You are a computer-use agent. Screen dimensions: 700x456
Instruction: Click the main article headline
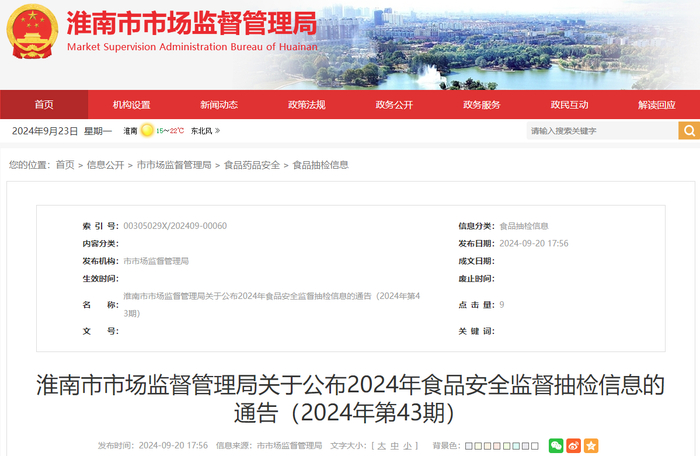[350, 398]
